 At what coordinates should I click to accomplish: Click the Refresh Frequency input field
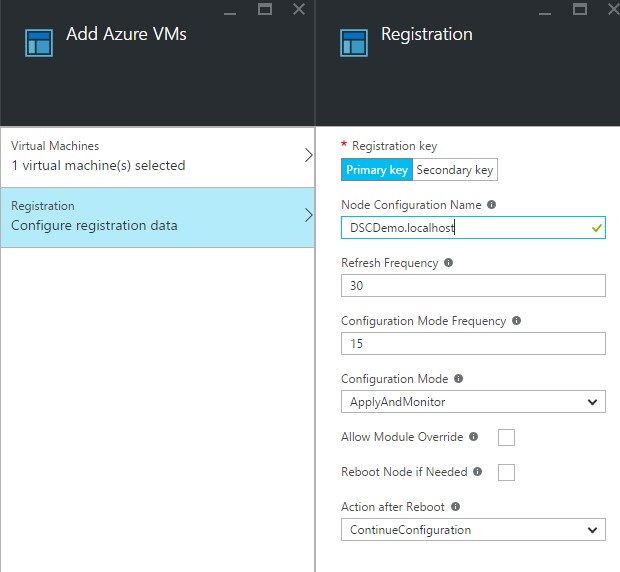(473, 286)
